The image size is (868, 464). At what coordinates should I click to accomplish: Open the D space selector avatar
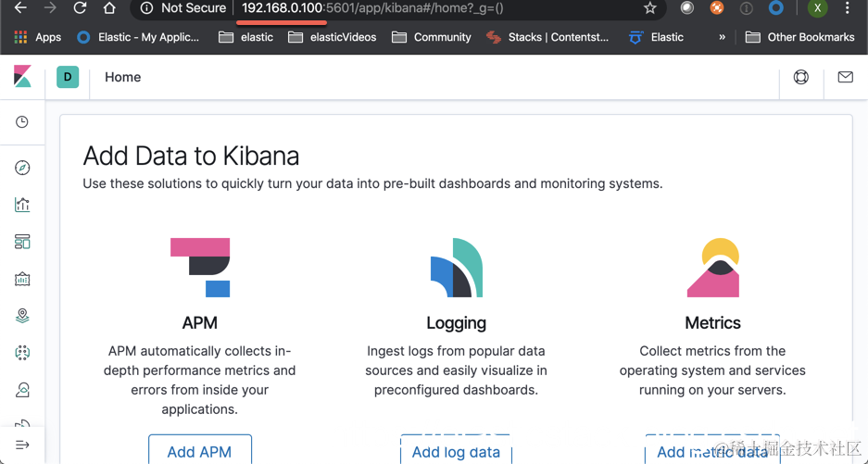pyautogui.click(x=68, y=77)
